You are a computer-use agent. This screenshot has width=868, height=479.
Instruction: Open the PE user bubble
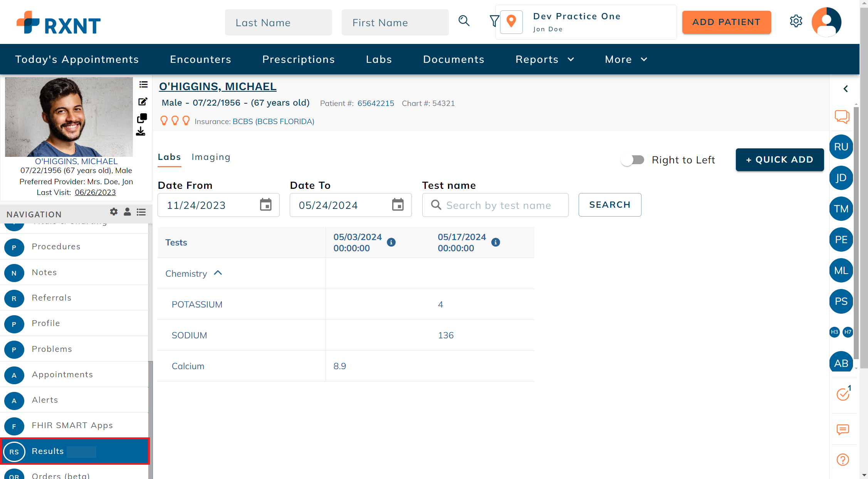841,240
